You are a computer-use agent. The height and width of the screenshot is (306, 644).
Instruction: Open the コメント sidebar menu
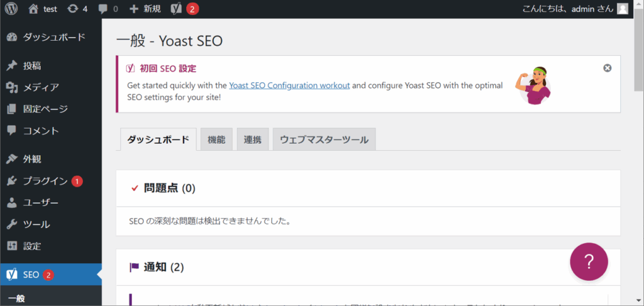51,131
